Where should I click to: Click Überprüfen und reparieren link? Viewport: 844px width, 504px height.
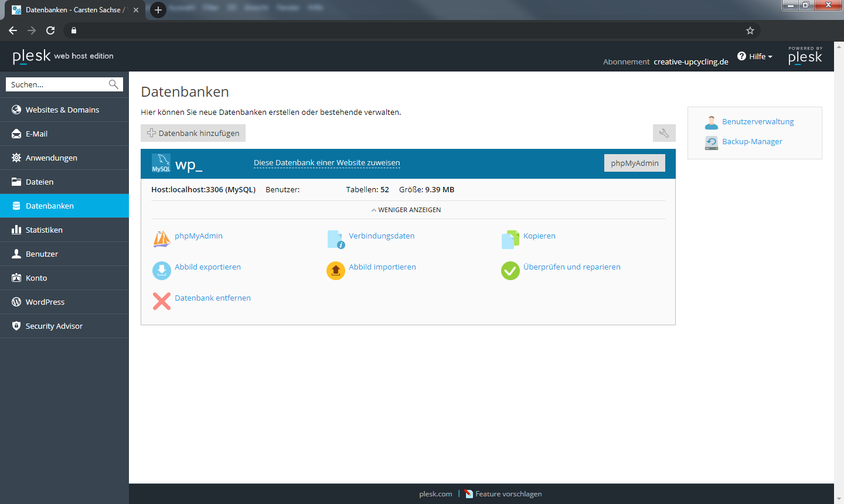pyautogui.click(x=572, y=267)
